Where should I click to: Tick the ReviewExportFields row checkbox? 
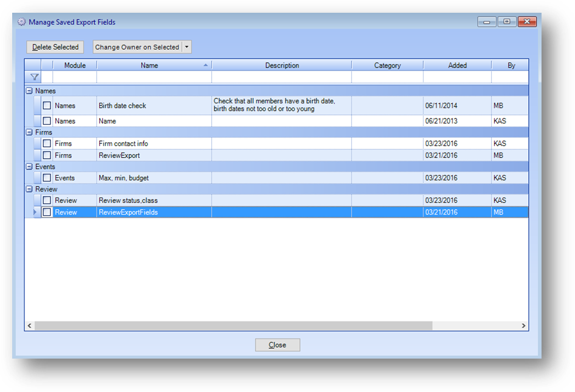pos(47,212)
